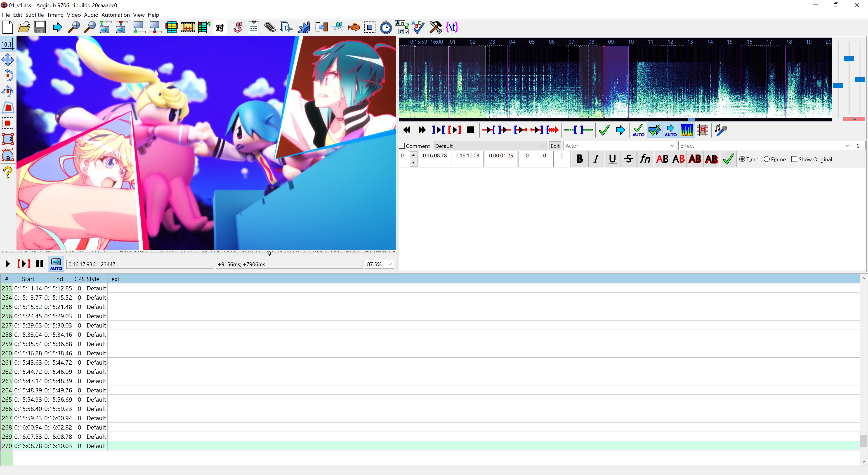Image resolution: width=868 pixels, height=475 pixels.
Task: Click the Zoom In magnifier icon
Action: pos(74,27)
